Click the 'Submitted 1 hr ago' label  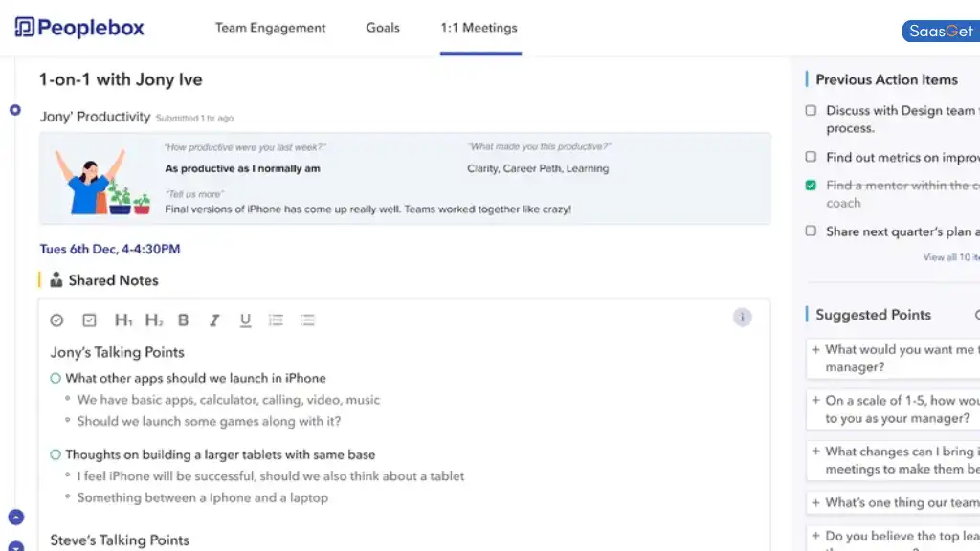[194, 118]
